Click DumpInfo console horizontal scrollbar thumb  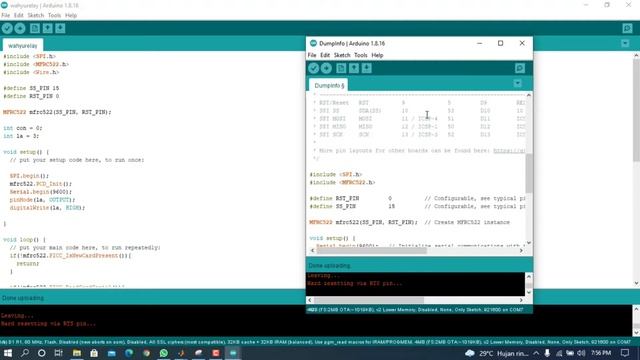tap(369, 300)
